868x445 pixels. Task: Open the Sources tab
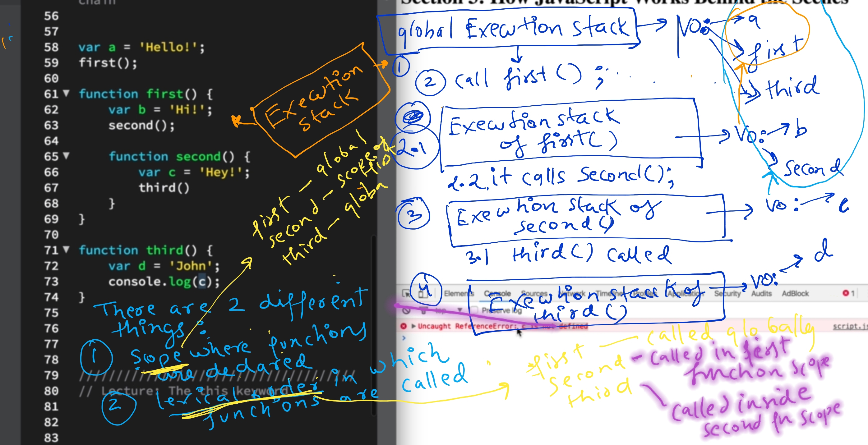pos(534,294)
